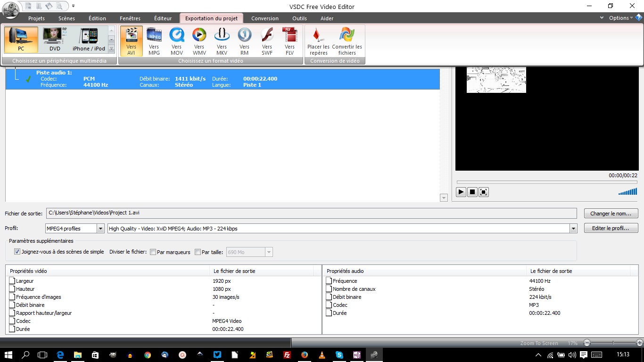Open Édition ribbon tab
Screen dimensions: 644x362
97,18
